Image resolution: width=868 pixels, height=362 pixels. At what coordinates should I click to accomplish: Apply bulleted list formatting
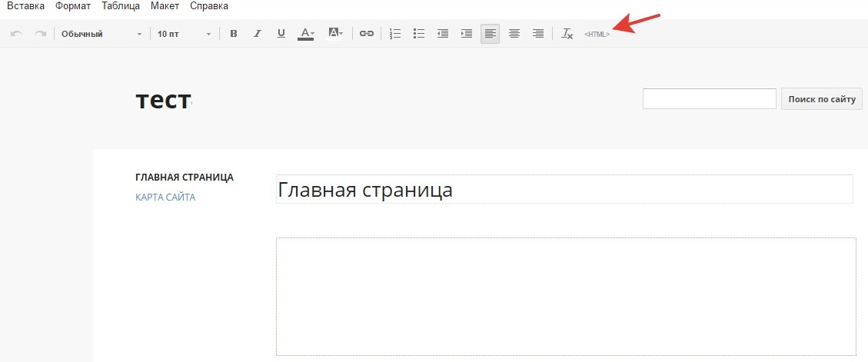(x=419, y=34)
